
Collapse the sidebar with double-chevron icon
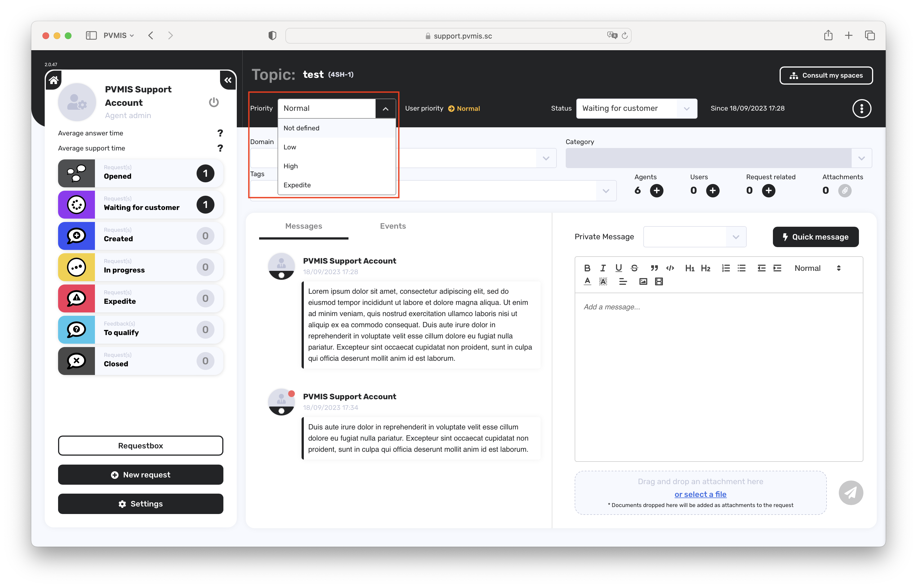coord(228,80)
